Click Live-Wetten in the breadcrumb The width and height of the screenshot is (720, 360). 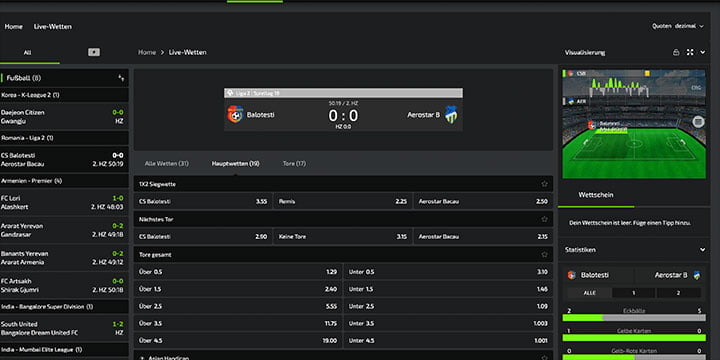(x=187, y=52)
